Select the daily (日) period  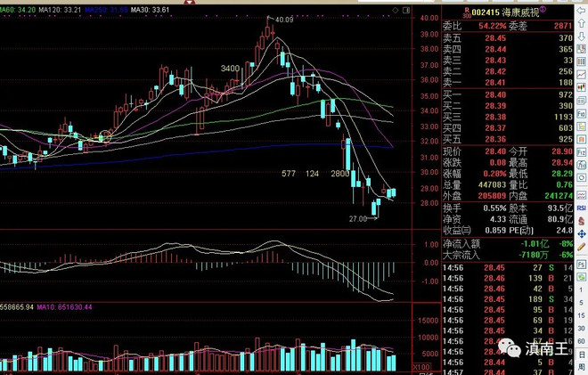(x=581, y=354)
